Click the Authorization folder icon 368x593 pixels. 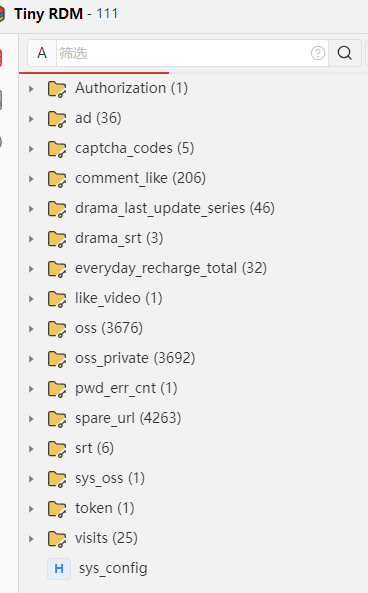point(57,89)
